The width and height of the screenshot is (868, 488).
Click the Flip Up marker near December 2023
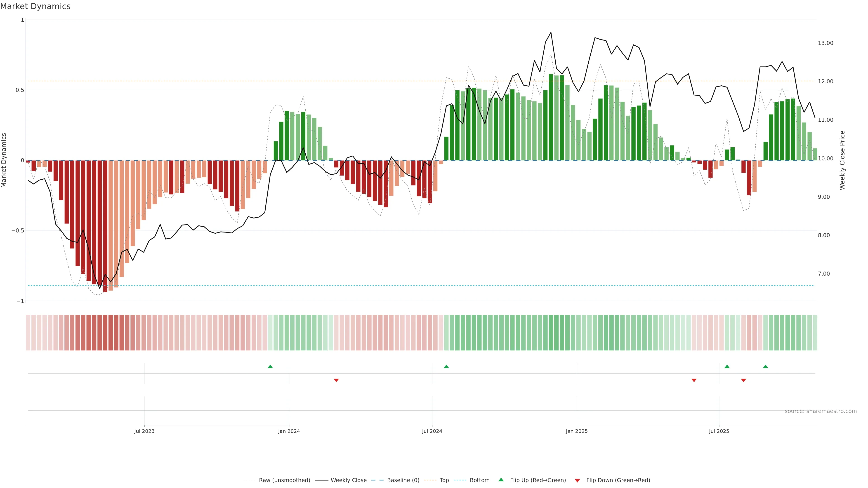point(270,366)
